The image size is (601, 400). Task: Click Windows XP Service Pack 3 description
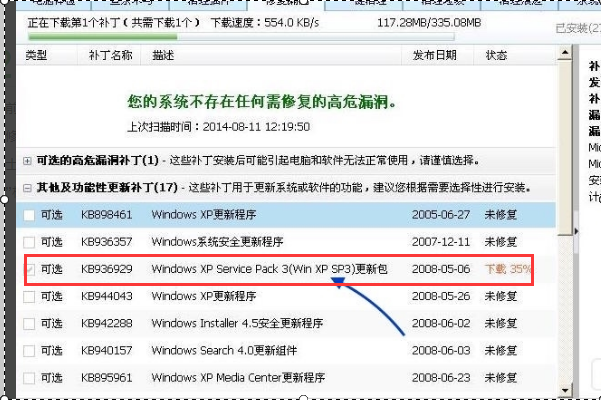pos(269,269)
